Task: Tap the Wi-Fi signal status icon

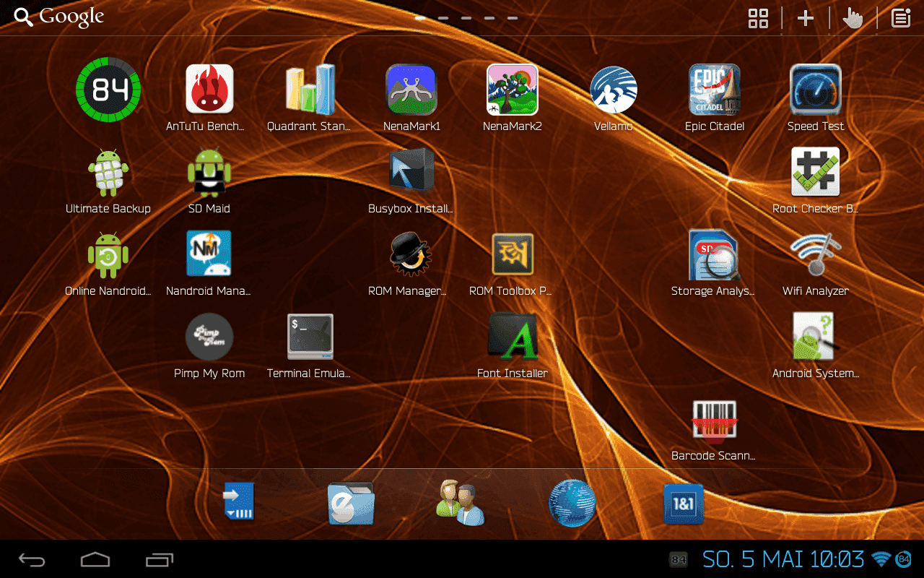Action: click(x=881, y=558)
